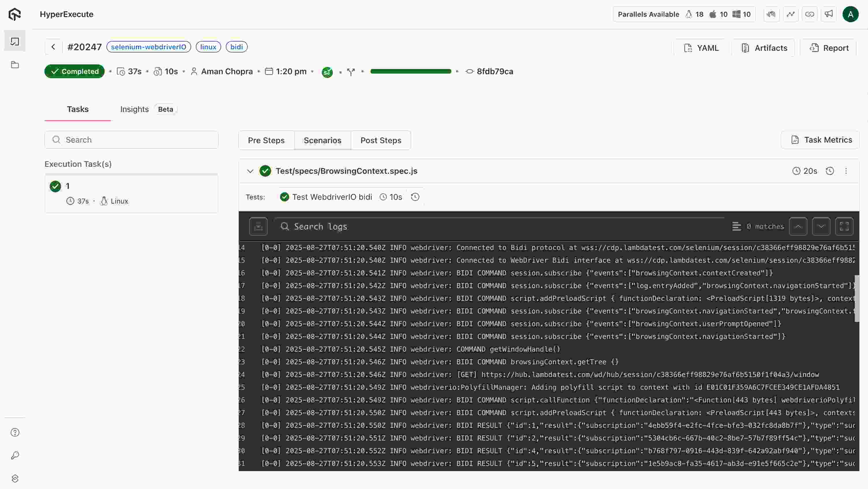Click the analytics trend line icon
868x489 pixels.
pyautogui.click(x=790, y=14)
